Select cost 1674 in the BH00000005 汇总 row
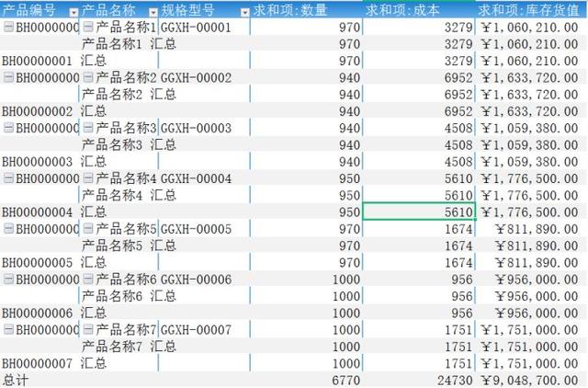The image size is (588, 388). tap(458, 263)
